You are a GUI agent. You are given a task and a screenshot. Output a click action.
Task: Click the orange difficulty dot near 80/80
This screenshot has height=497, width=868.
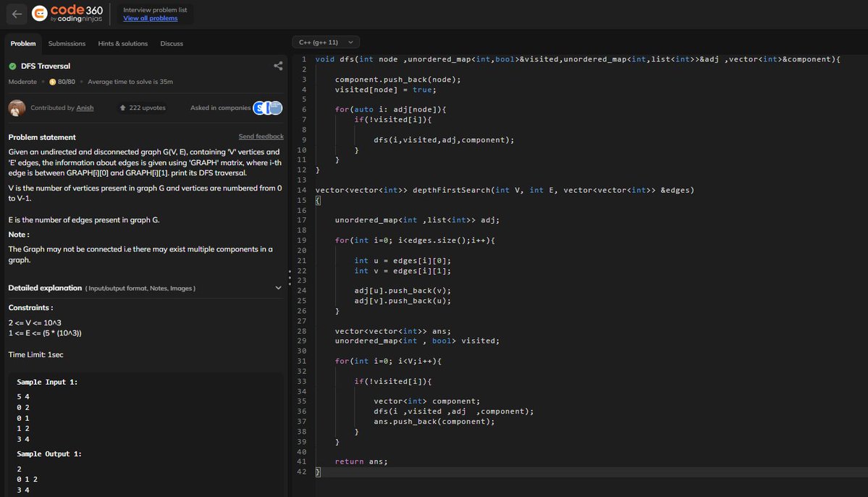coord(53,82)
